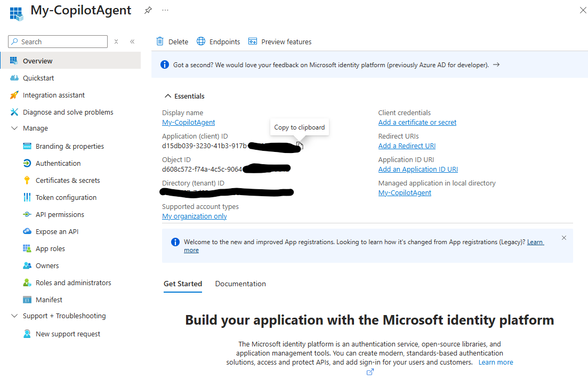588x379 pixels.
Task: Click the Diagnose and solve problems tools icon
Action: [14, 112]
